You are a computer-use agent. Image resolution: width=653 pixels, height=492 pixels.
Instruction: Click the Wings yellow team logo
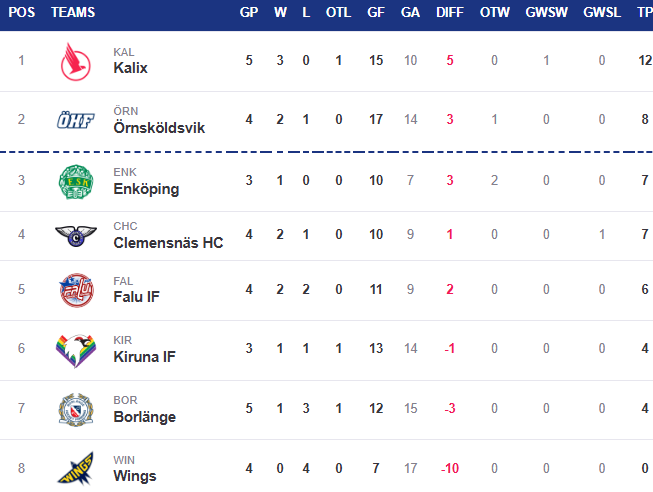(x=76, y=469)
